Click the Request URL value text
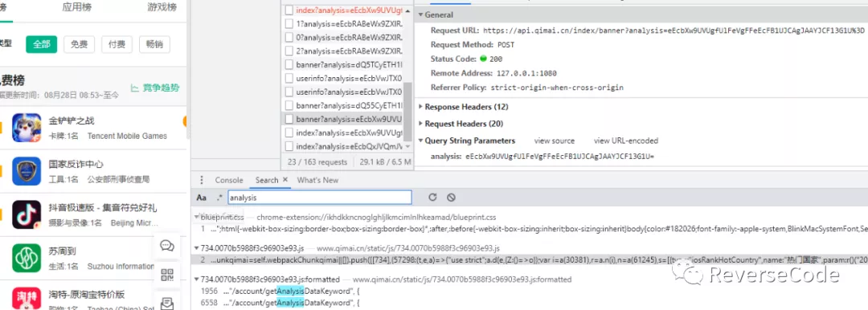 tap(674, 31)
